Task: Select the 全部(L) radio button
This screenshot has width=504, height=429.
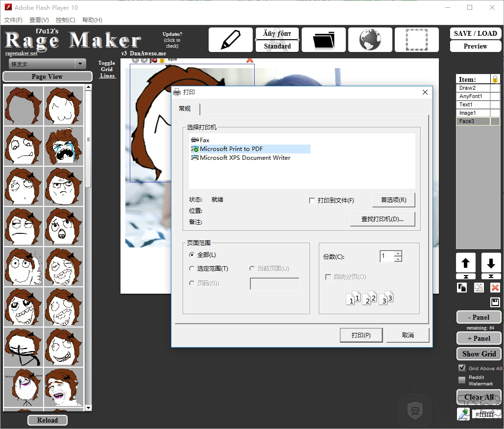Action: click(x=192, y=255)
